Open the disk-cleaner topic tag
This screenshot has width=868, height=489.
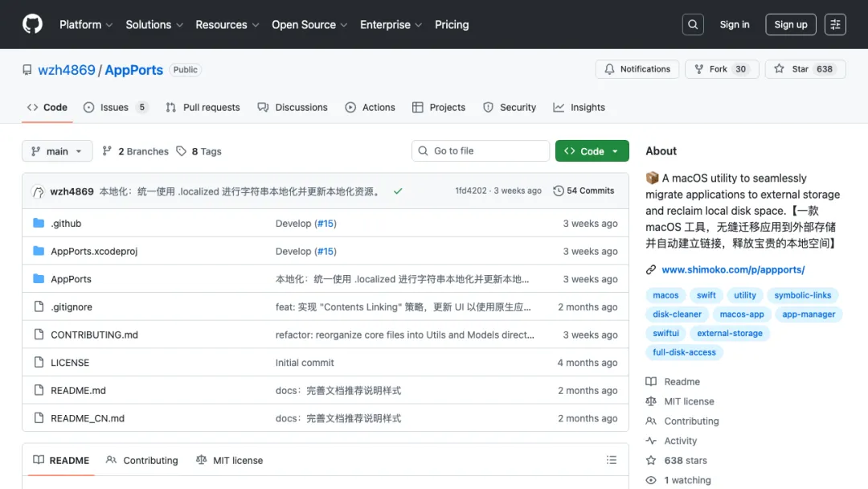(677, 314)
